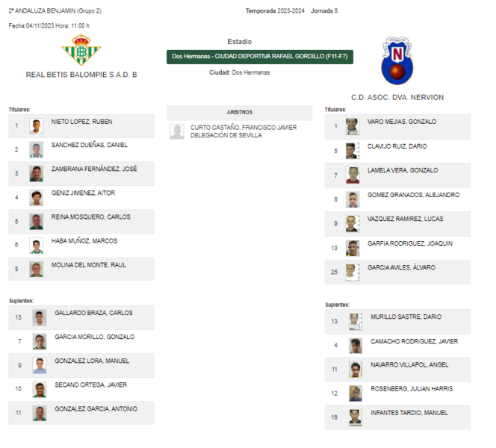The height and width of the screenshot is (448, 496).
Task: Open player Gomez Granados, Alejandro
Action: (x=413, y=195)
